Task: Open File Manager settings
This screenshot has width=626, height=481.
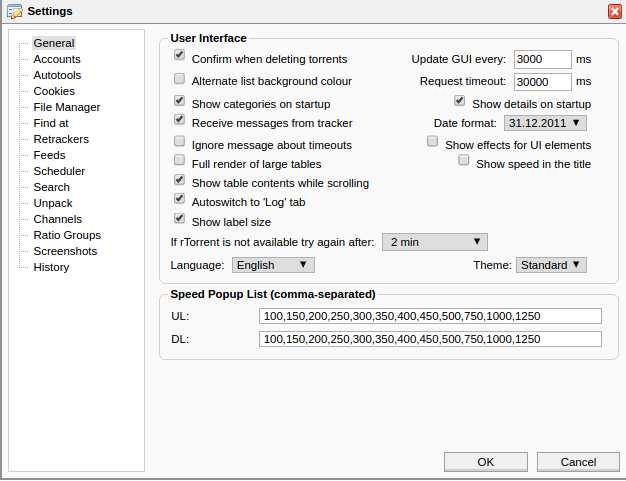Action: tap(67, 107)
